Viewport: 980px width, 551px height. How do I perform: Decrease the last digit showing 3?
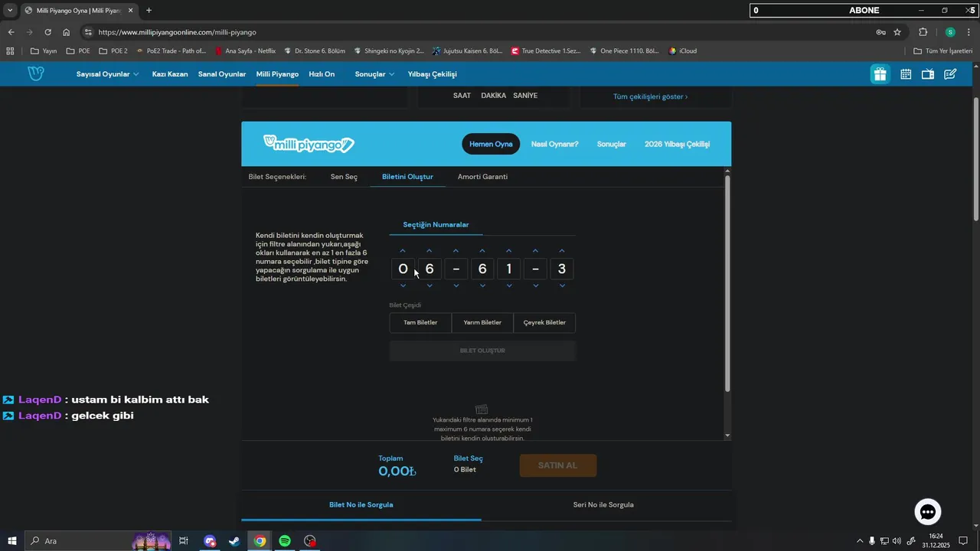tap(562, 286)
